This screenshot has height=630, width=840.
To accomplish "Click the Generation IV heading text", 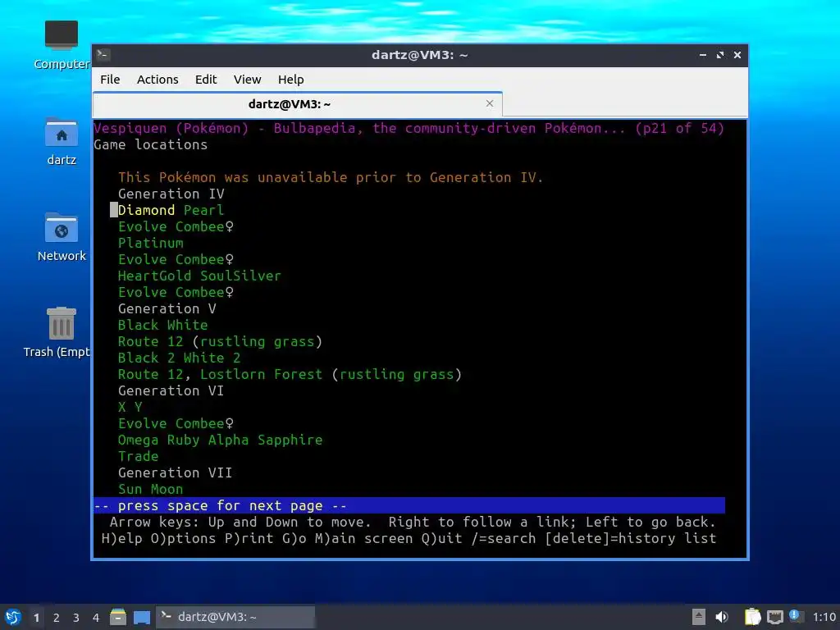I will (x=171, y=194).
